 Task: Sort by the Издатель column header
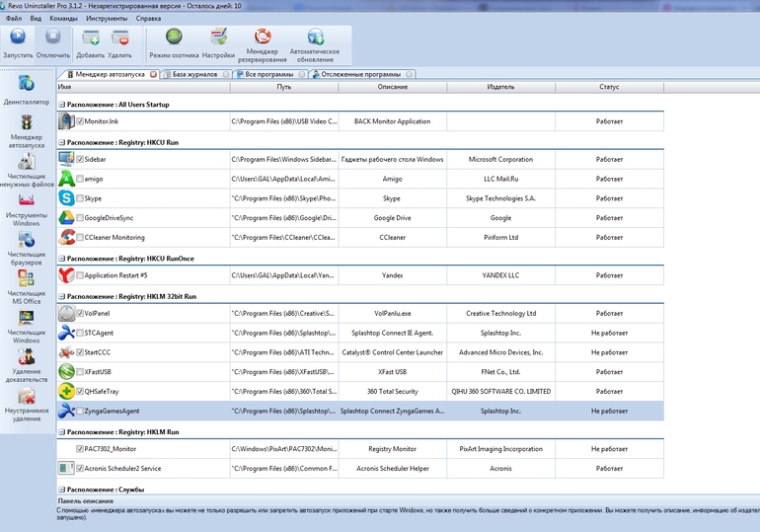tap(500, 87)
